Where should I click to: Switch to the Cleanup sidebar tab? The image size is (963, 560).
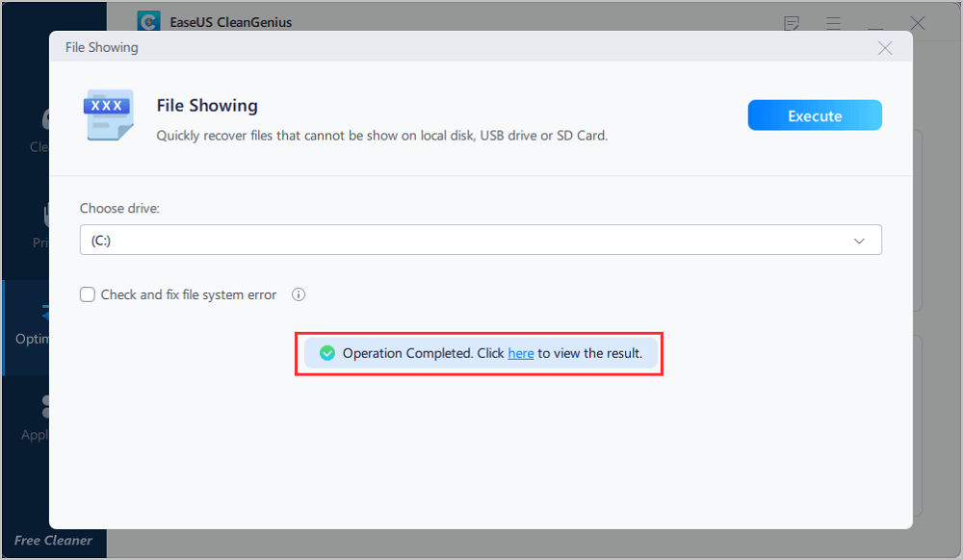(x=37, y=129)
